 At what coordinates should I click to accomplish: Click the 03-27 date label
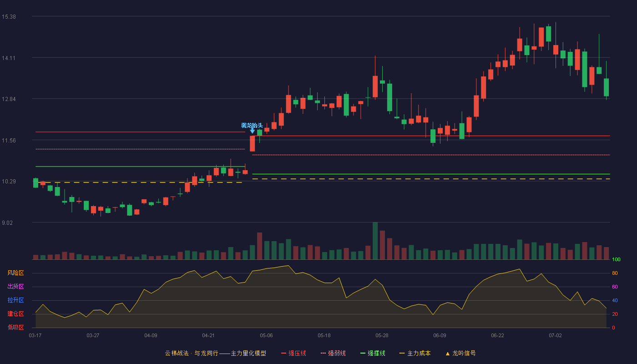pyautogui.click(x=93, y=335)
